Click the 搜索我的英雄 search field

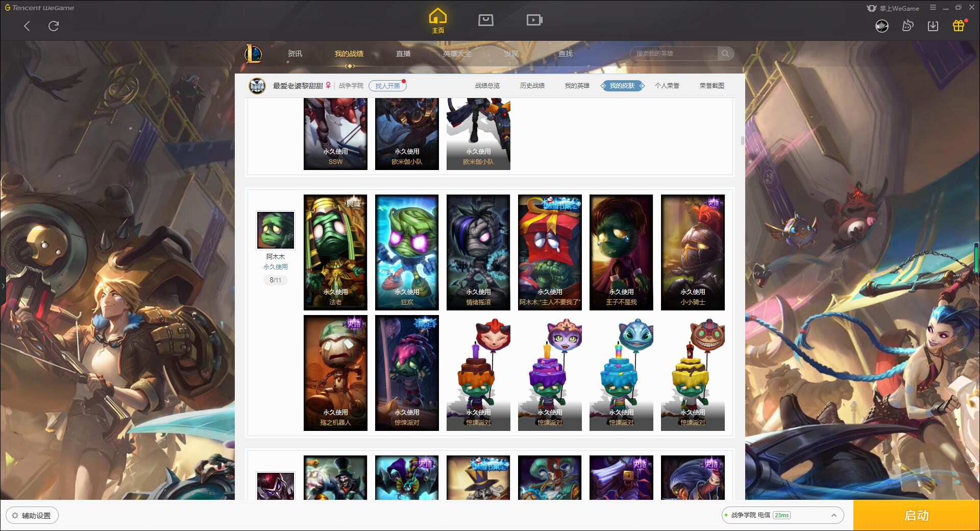675,54
